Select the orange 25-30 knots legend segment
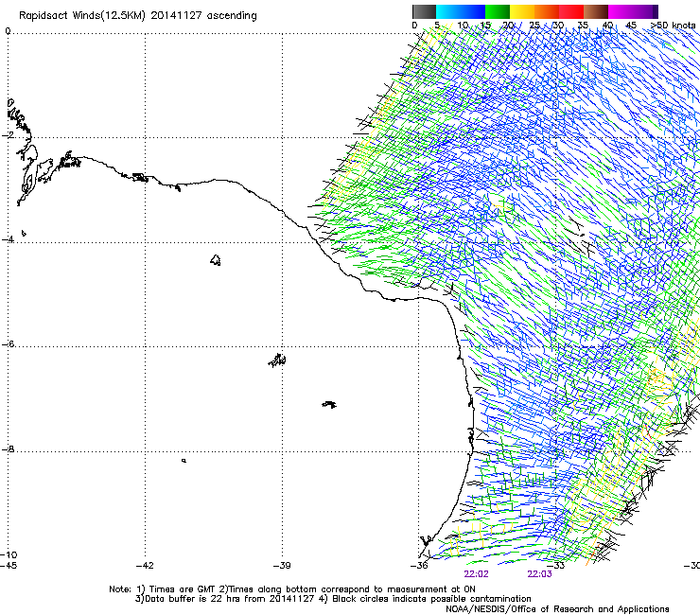 (x=547, y=11)
